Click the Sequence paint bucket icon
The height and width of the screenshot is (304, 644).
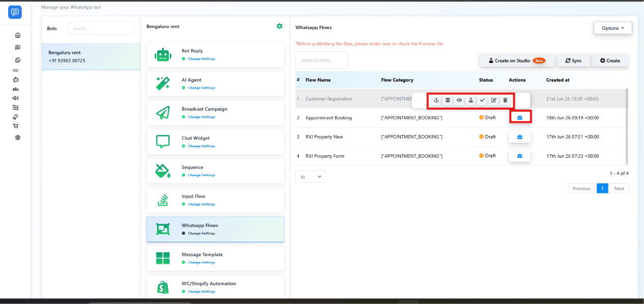163,171
